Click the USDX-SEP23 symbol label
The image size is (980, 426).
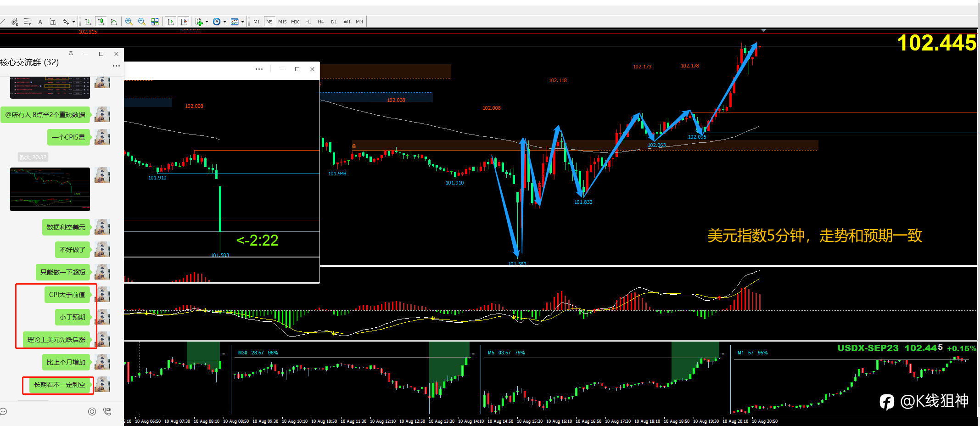pos(868,348)
